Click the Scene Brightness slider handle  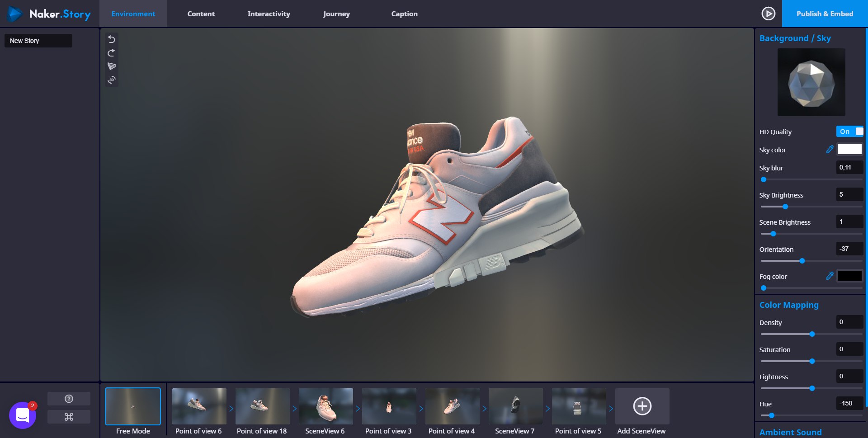tap(773, 234)
